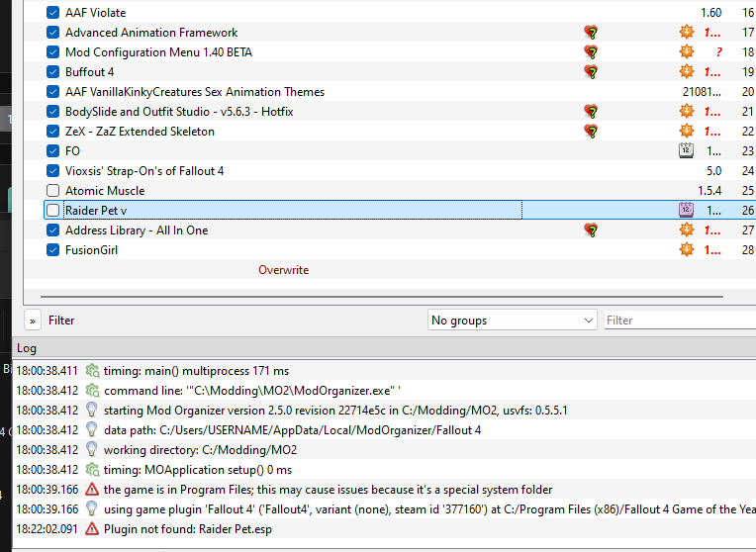Viewport: 756px width, 552px height.
Task: Disable ZeX - ZaZ Extended Skeleton checkbox
Action: [53, 132]
